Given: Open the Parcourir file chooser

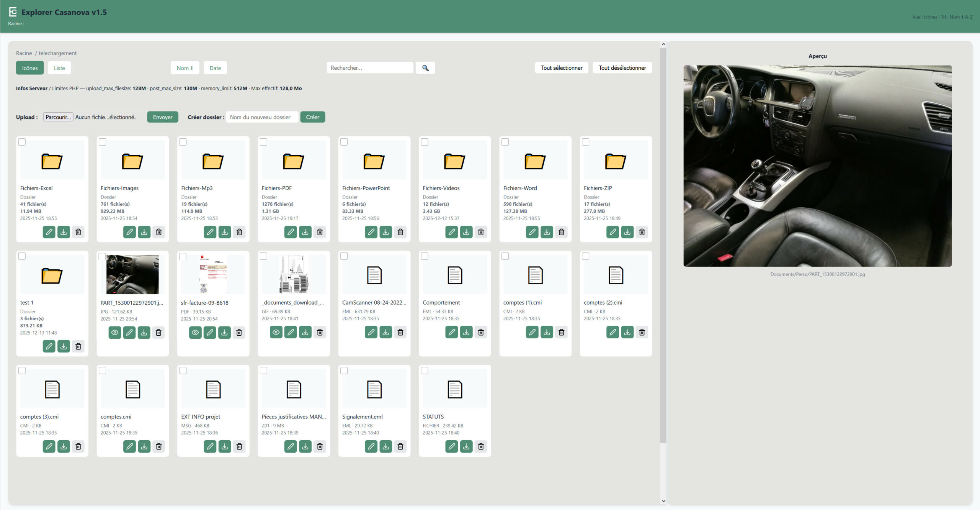Looking at the screenshot, I should (58, 117).
